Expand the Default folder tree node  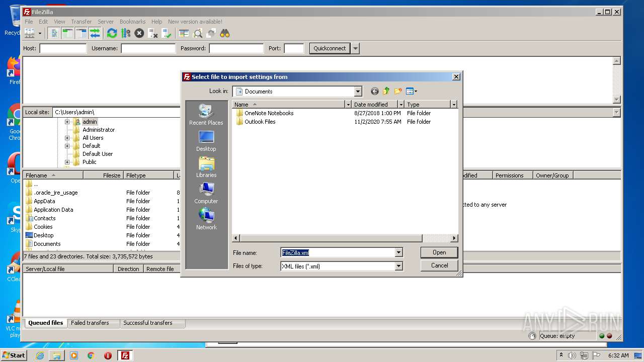(x=67, y=146)
